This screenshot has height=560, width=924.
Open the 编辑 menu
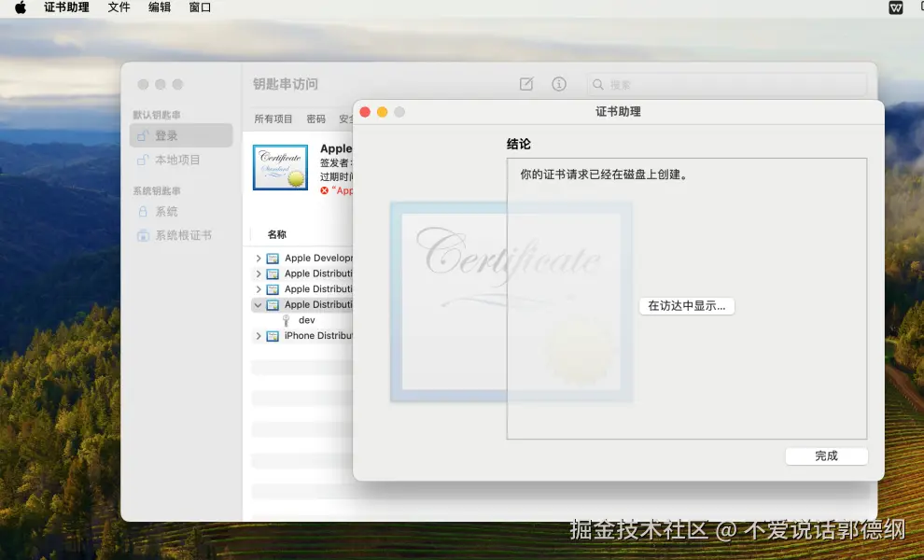click(x=160, y=7)
